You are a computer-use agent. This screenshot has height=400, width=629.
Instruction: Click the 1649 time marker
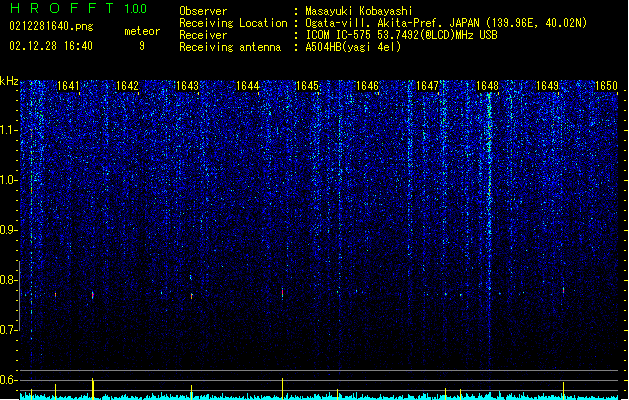(547, 86)
